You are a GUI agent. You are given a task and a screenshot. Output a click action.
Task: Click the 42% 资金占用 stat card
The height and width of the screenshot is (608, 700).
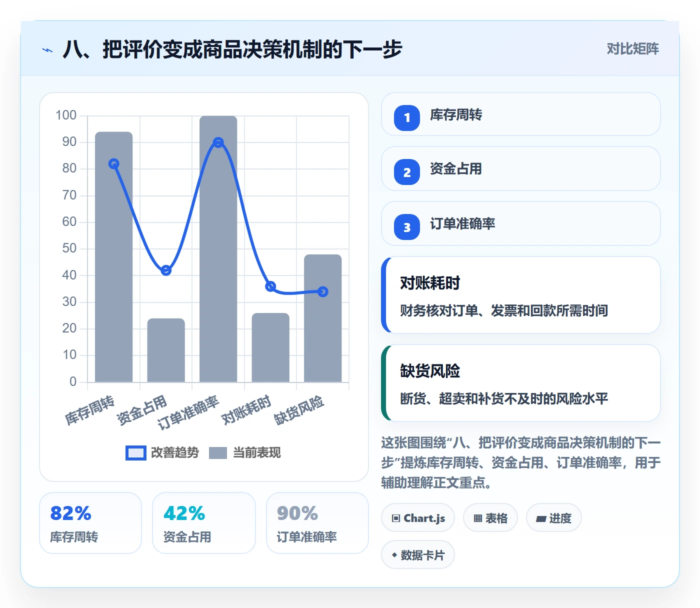204,523
